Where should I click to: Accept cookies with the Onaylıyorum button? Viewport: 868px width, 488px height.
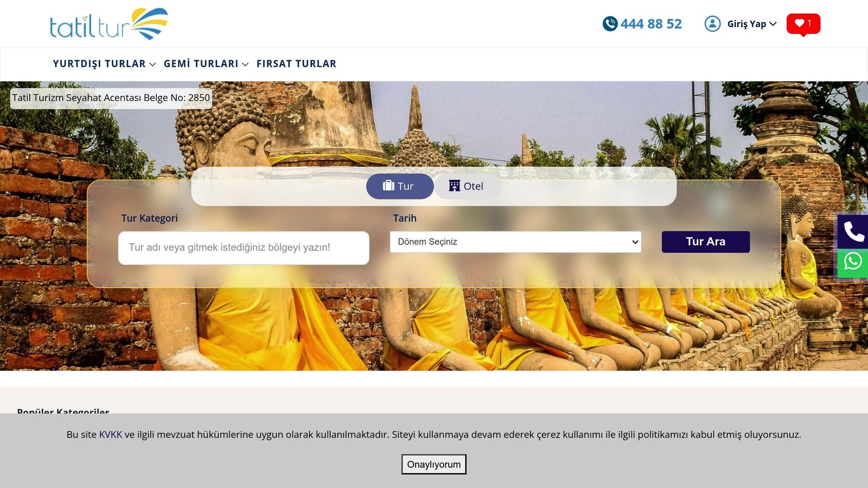(434, 464)
